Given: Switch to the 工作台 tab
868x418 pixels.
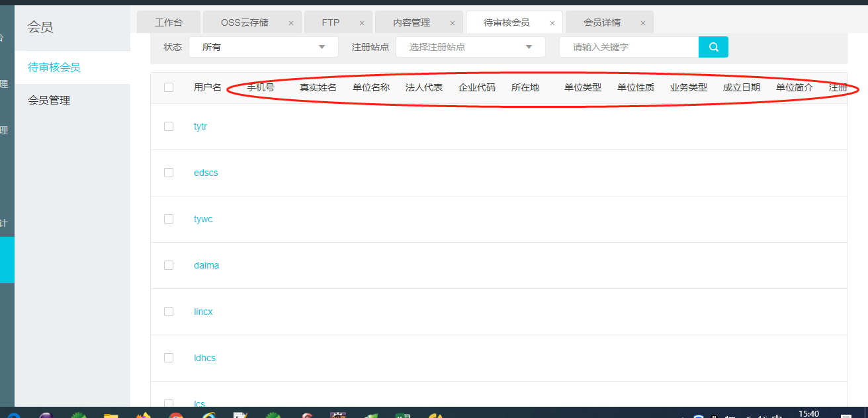Looking at the screenshot, I should point(169,22).
